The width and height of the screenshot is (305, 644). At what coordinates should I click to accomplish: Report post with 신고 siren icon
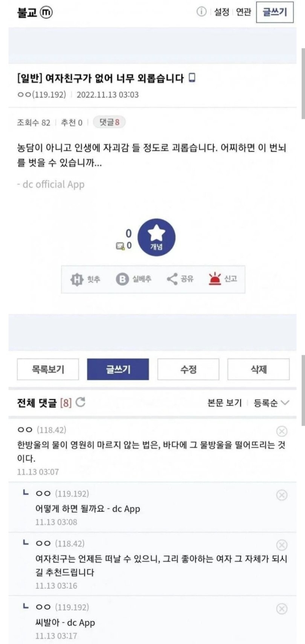[x=215, y=279]
